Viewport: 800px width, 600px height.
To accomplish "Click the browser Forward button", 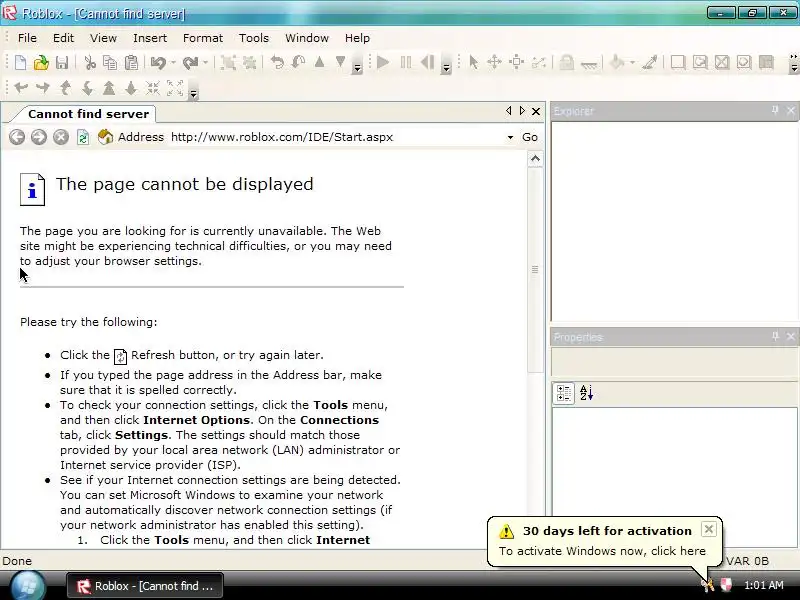I will [x=39, y=137].
